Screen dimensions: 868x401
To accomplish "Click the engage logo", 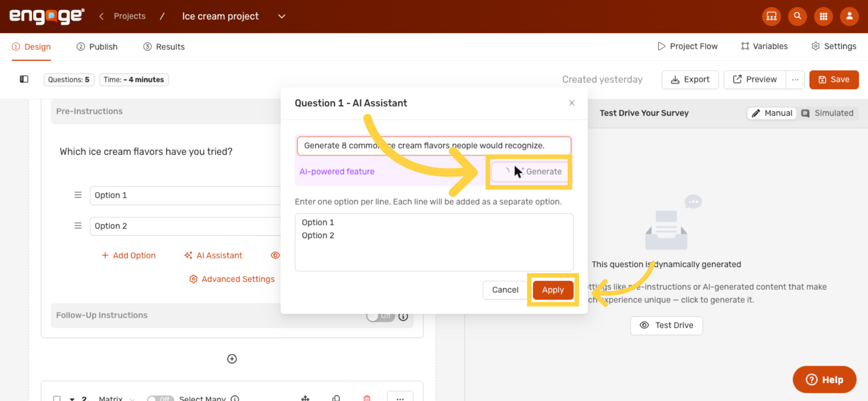I will (x=47, y=16).
